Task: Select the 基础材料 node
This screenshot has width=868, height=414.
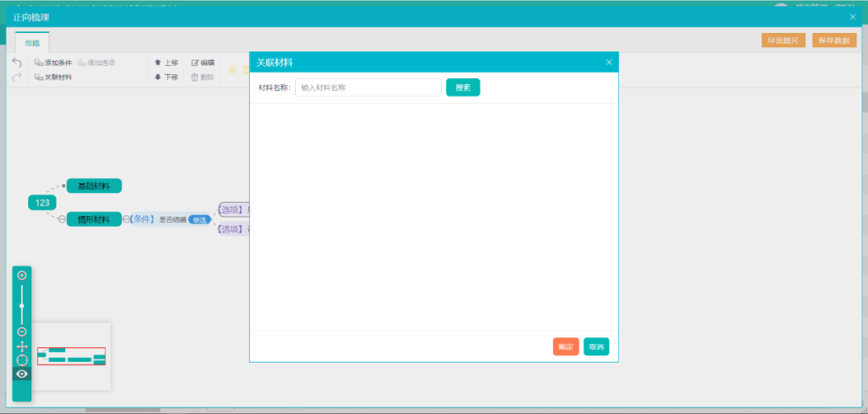Action: coord(94,186)
